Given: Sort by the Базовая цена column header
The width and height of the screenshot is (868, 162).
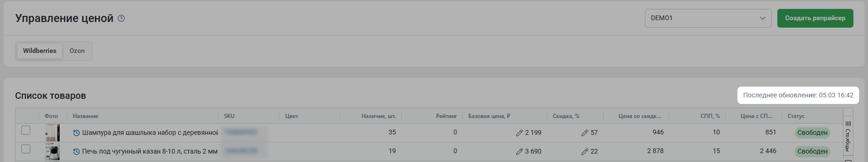Looking at the screenshot, I should coord(489,116).
